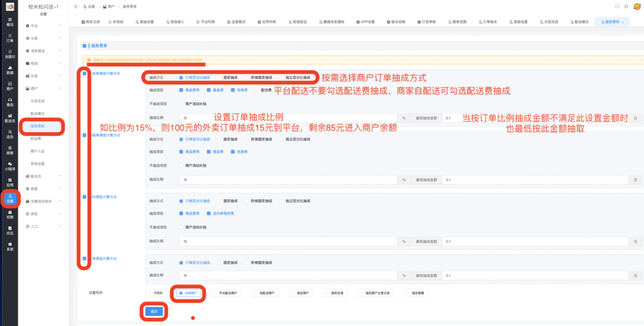
Task: Collapse the 商户 settings group
Action: pos(43,88)
